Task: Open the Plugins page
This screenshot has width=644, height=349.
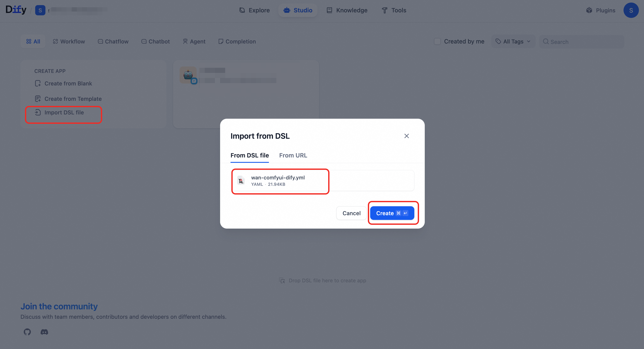Action: click(600, 10)
